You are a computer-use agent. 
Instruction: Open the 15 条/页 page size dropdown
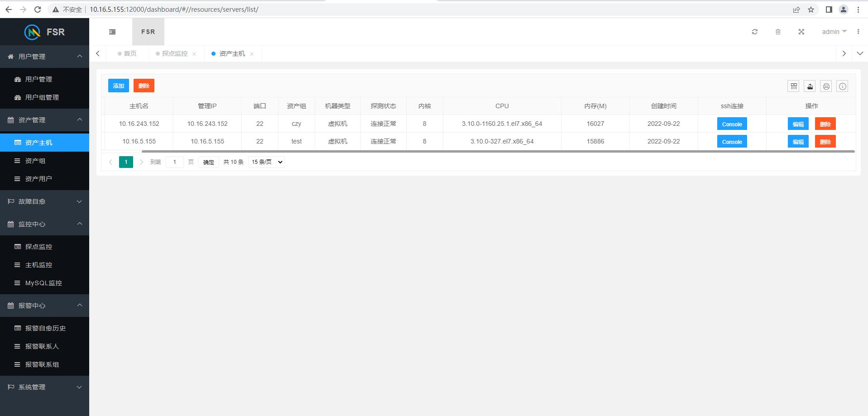(266, 162)
